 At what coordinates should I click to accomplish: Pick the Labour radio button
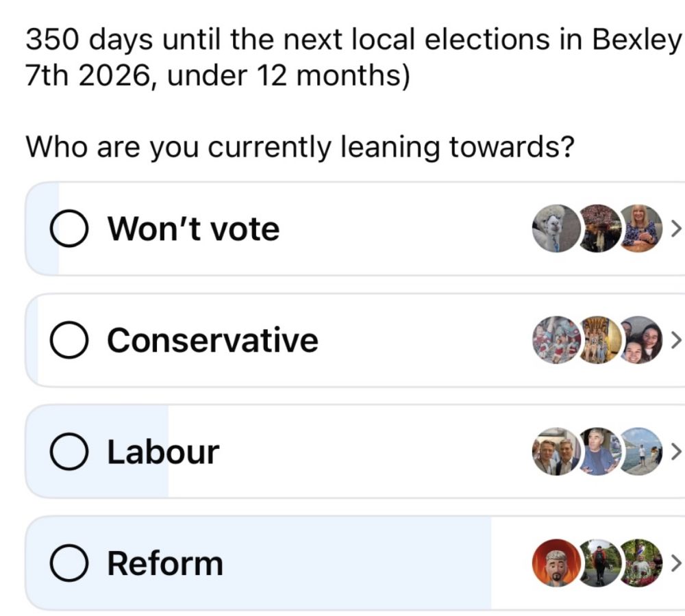tap(68, 452)
